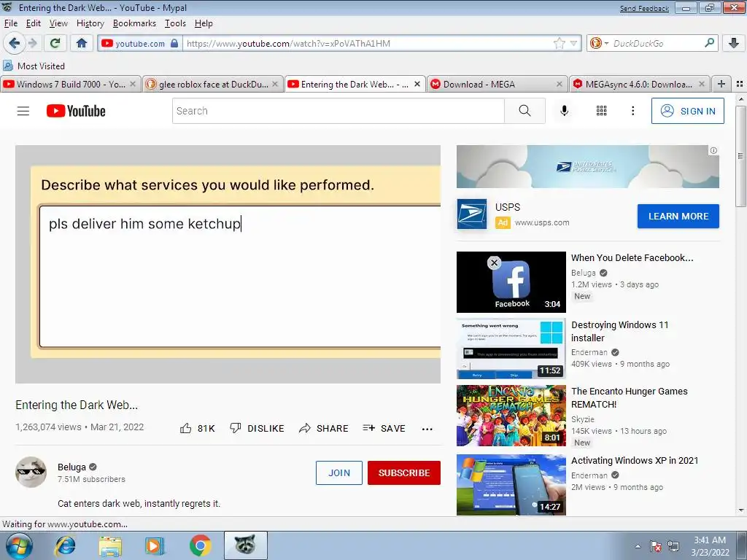The height and width of the screenshot is (560, 747).
Task: Click the ad info icon on USPS banner
Action: [713, 150]
